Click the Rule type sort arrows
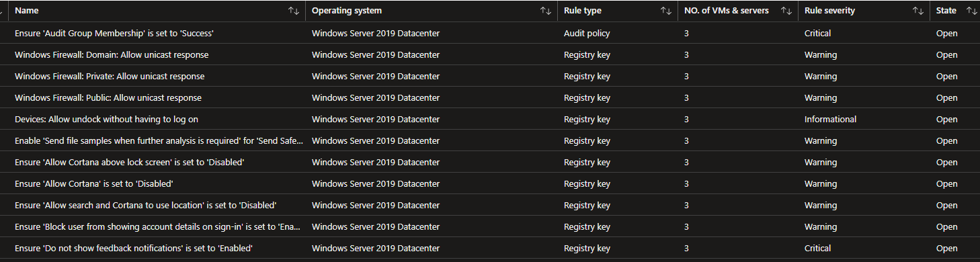The height and width of the screenshot is (262, 980). pos(666,11)
